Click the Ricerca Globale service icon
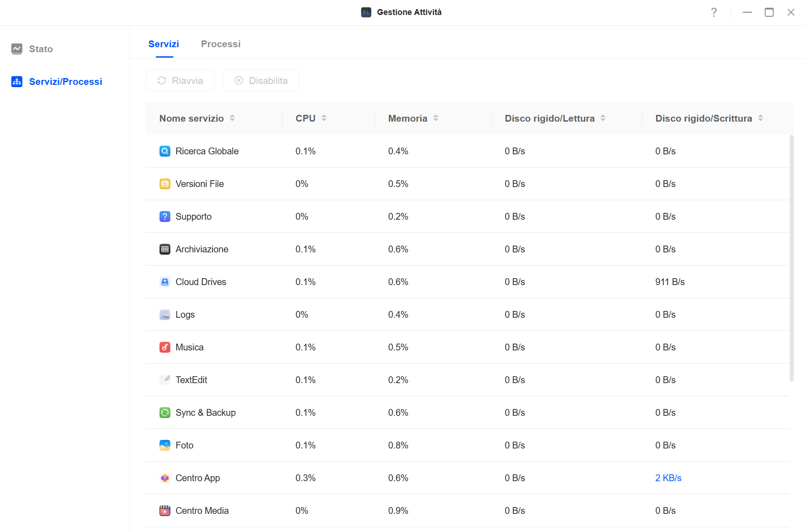Viewport: 806px width, 532px height. (x=165, y=151)
